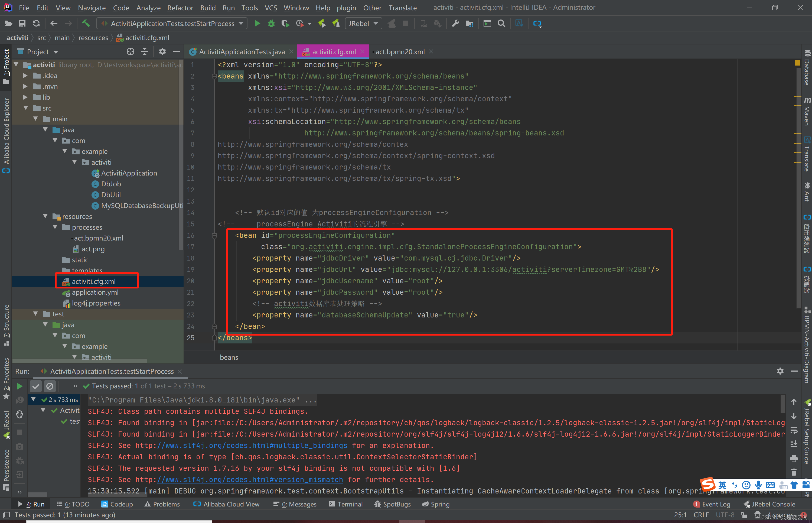This screenshot has width=812, height=523.
Task: Click the yellow warning marker on editor stripe
Action: [797, 63]
